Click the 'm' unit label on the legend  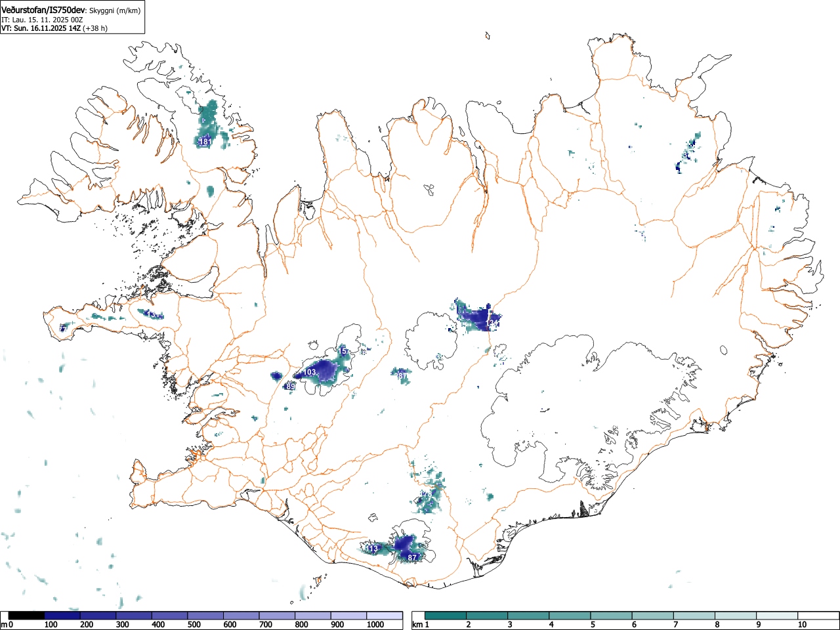pyautogui.click(x=3, y=625)
